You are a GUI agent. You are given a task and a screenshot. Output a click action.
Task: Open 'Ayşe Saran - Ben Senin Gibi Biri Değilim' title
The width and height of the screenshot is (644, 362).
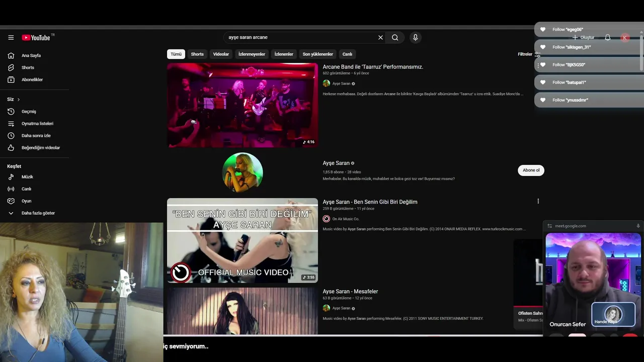370,202
